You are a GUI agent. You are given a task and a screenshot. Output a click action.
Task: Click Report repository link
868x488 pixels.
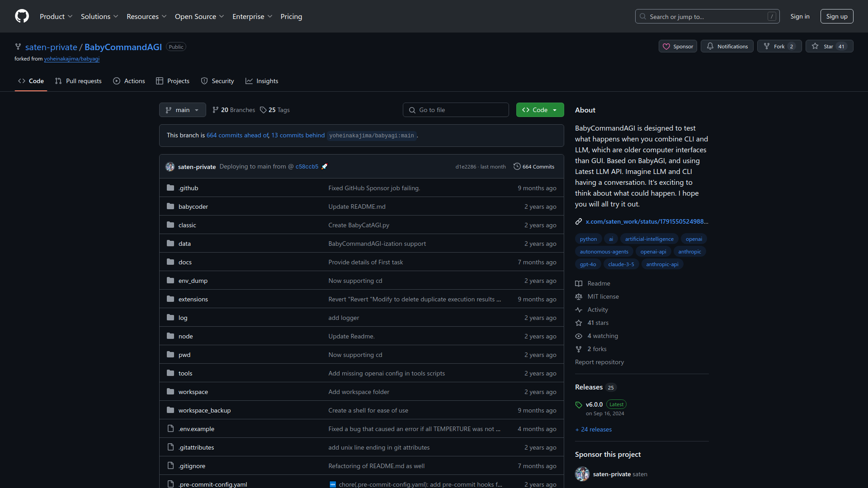pyautogui.click(x=599, y=362)
